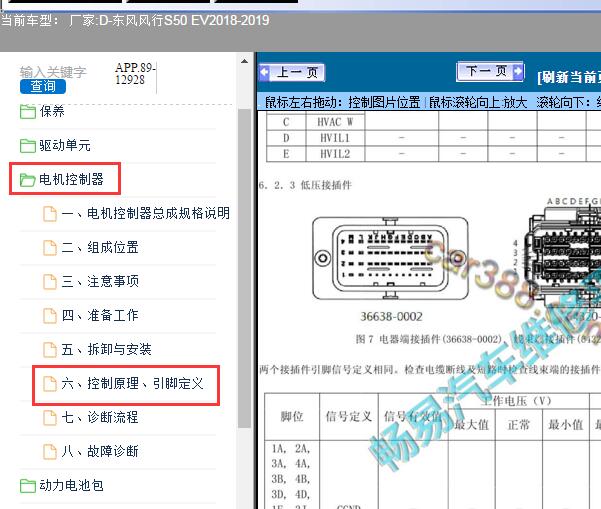Click document icon beside 五、拆卸与安装
The width and height of the screenshot is (601, 509).
(50, 350)
